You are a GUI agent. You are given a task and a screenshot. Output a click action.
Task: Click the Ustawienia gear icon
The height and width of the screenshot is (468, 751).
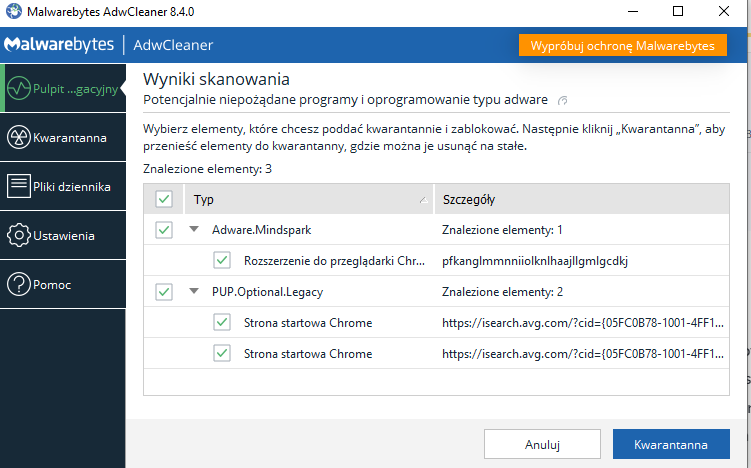19,235
